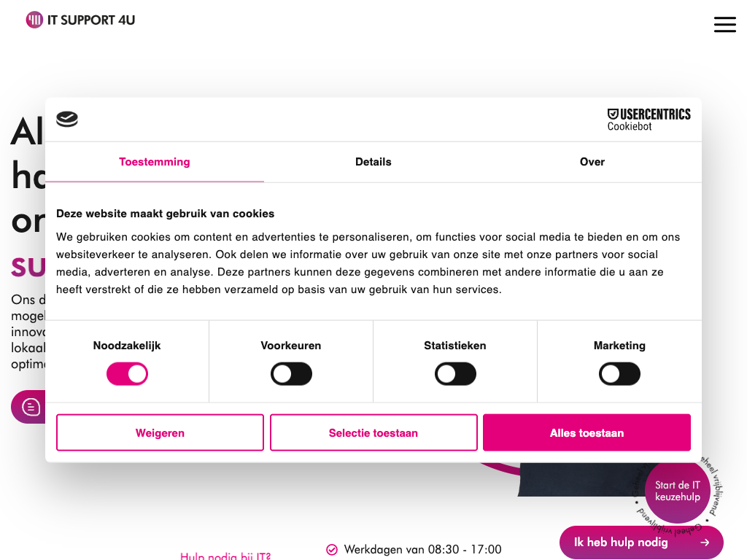Toggle the Noodzakelijk cookie switch

[x=127, y=374]
